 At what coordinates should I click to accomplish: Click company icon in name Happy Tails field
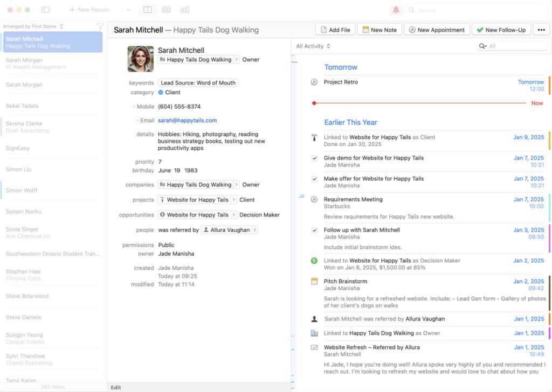click(162, 59)
